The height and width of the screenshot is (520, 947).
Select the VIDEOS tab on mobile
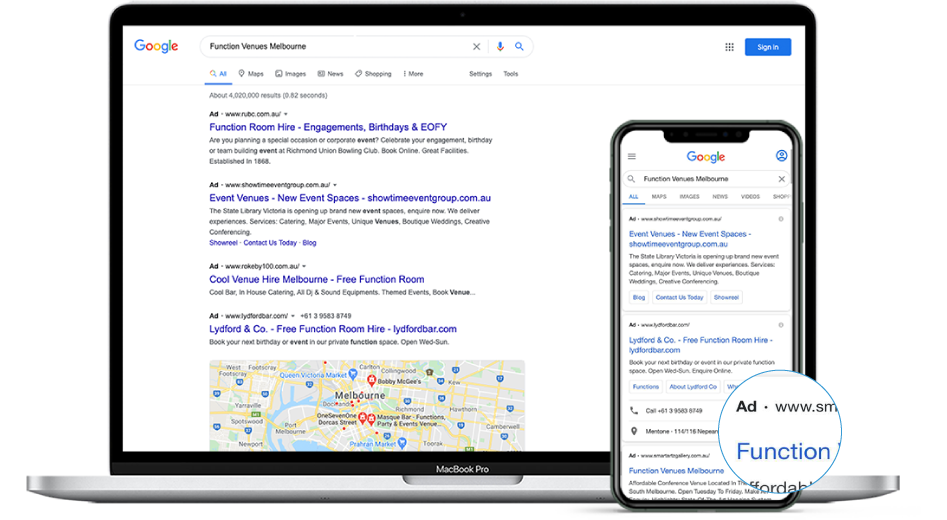tap(750, 197)
